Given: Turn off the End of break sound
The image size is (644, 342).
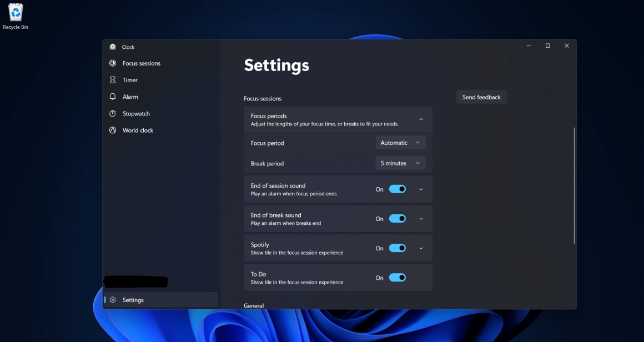Looking at the screenshot, I should pos(398,218).
